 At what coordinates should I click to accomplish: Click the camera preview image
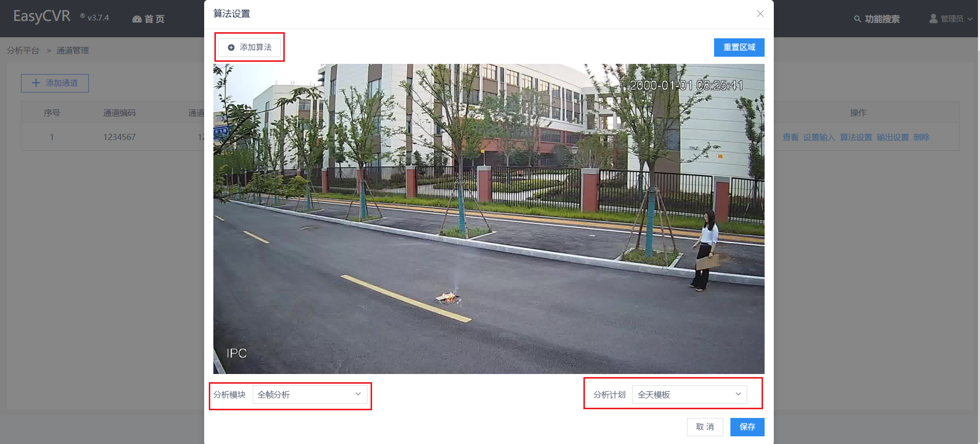488,219
